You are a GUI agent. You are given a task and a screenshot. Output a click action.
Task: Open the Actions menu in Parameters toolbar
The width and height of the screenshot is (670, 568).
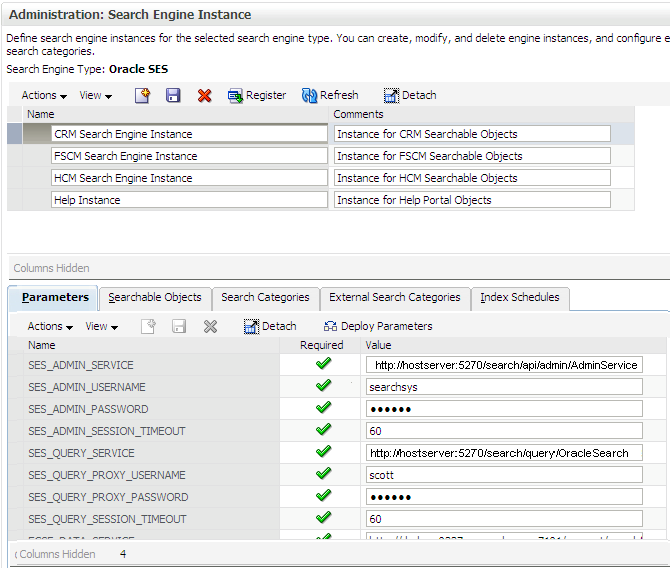click(50, 327)
